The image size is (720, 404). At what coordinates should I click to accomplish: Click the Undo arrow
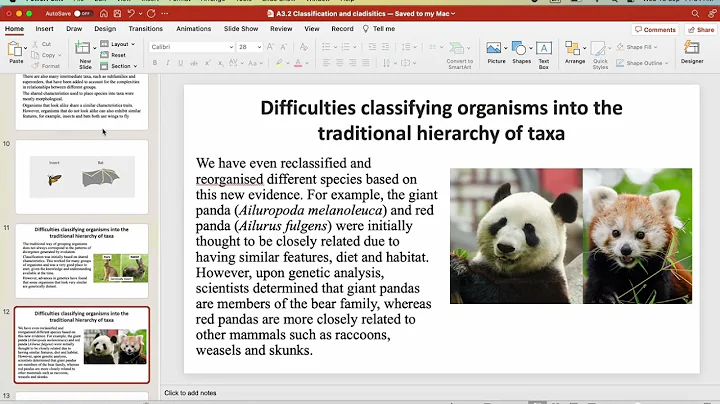pos(131,14)
